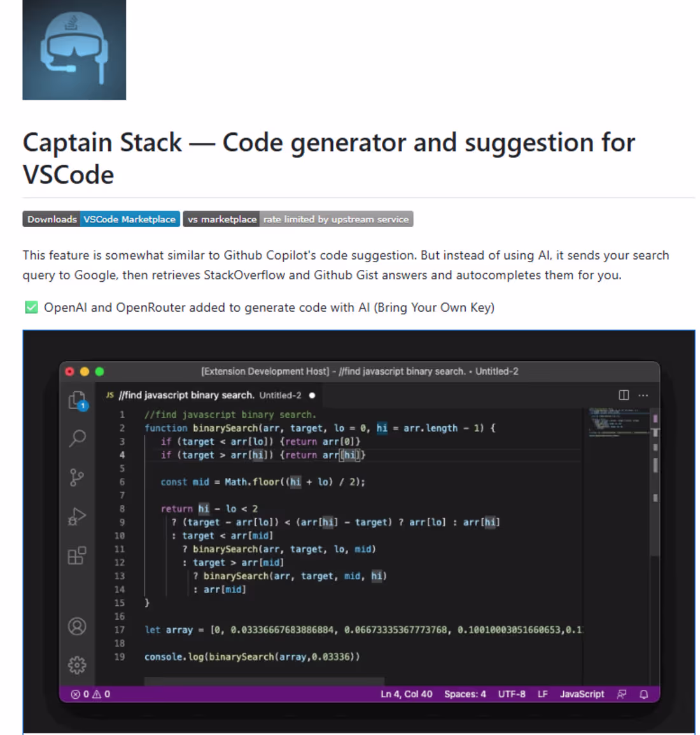This screenshot has height=735, width=700.
Task: Click the code minimap preview
Action: click(619, 423)
